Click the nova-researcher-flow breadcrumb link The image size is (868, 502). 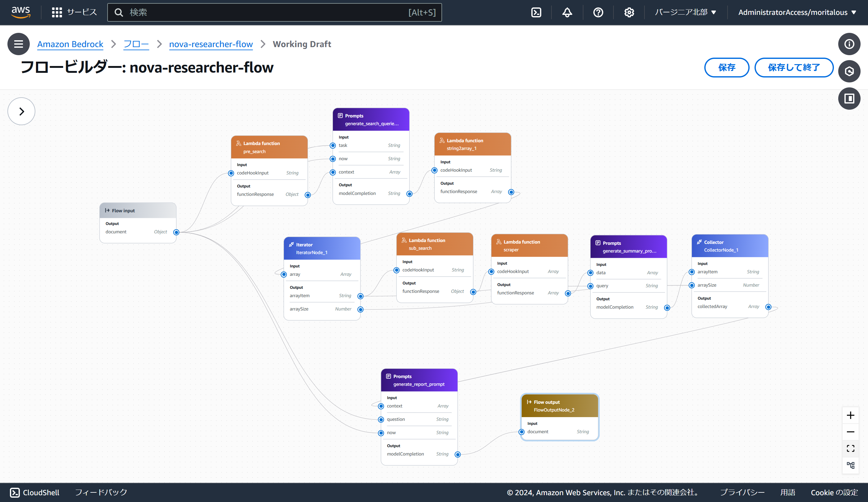(x=211, y=44)
